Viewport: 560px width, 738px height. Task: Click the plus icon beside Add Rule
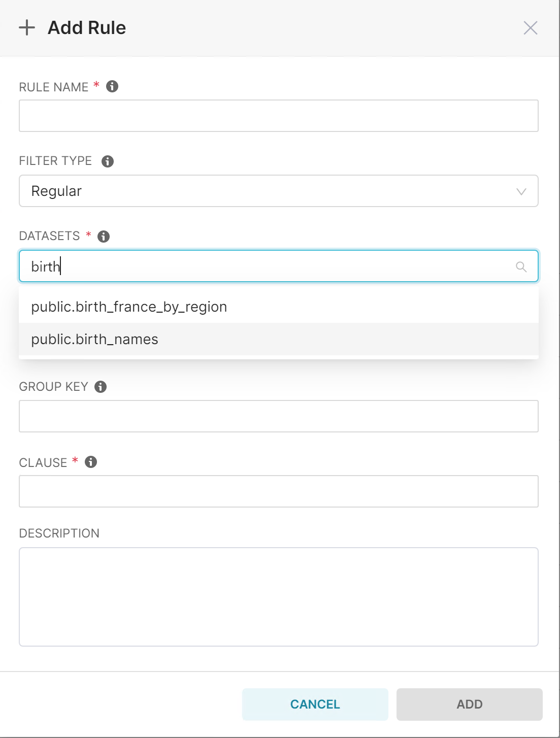[27, 27]
